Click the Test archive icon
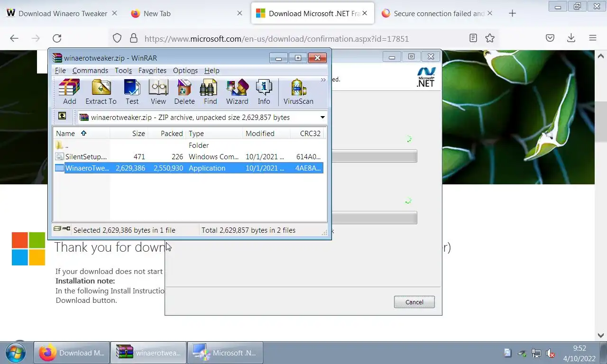 132,92
